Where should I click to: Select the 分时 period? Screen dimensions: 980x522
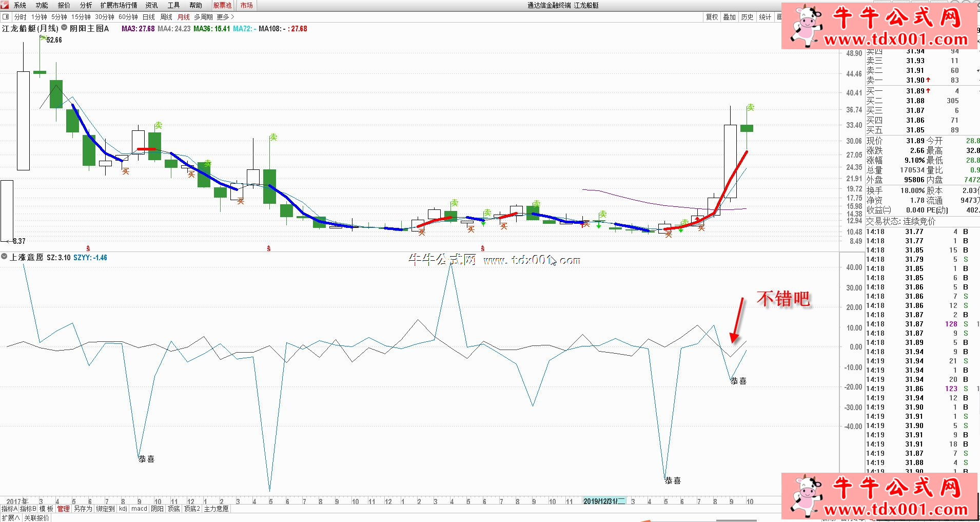coord(21,17)
